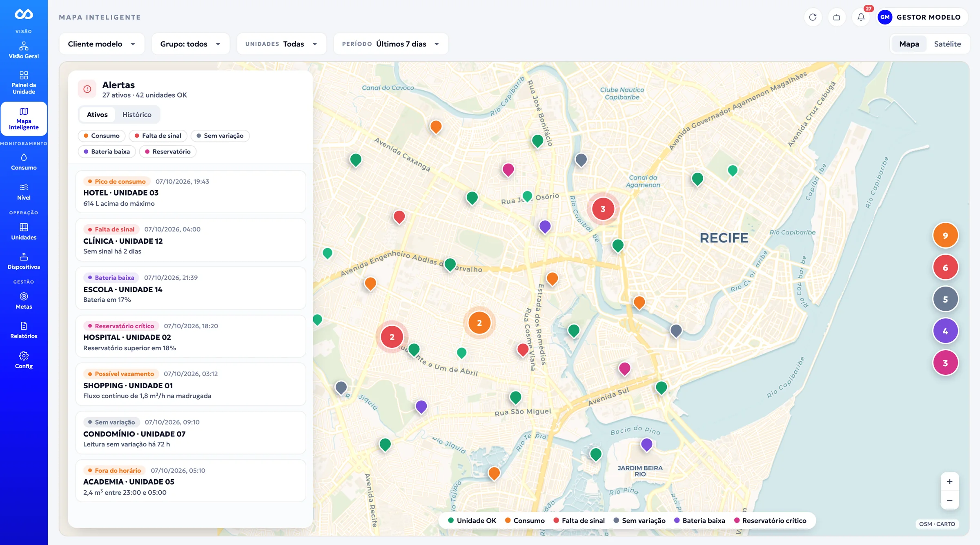
Task: Click the briefcase icon beside the refresh button
Action: click(x=837, y=17)
